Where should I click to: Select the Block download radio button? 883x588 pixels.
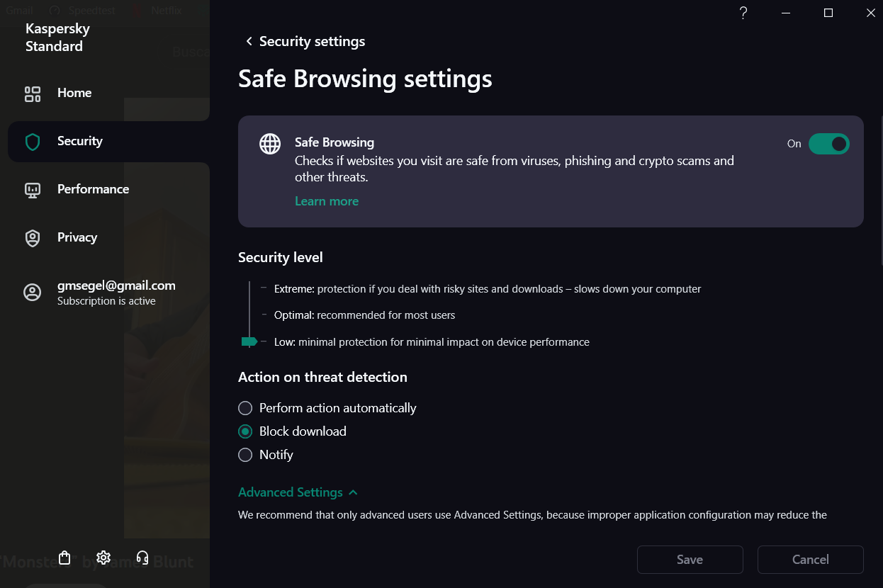tap(245, 431)
